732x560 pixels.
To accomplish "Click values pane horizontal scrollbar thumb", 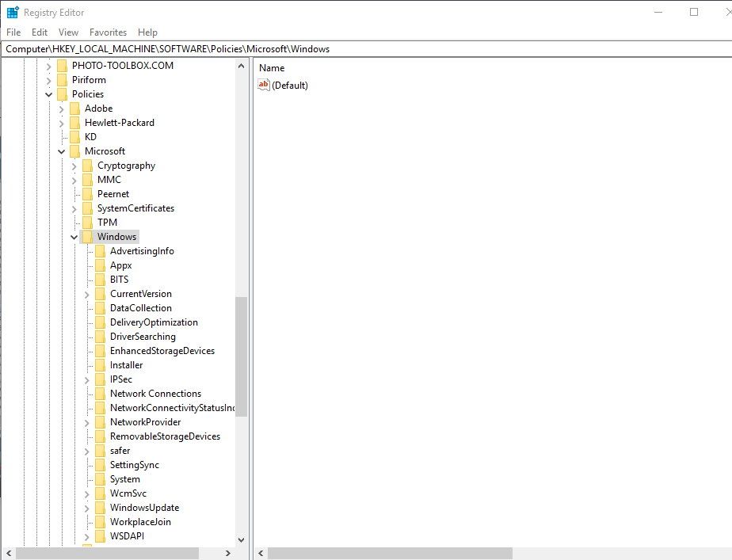I will pos(391,553).
